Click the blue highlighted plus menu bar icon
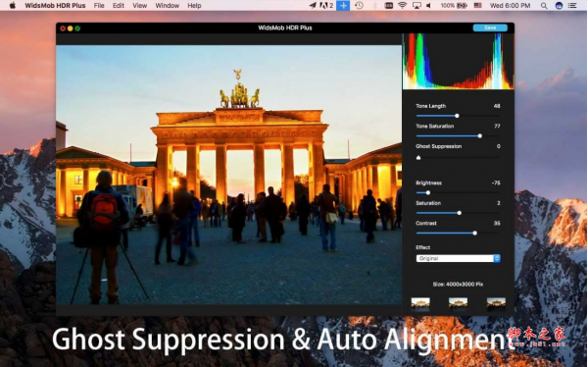The image size is (588, 367). (343, 6)
